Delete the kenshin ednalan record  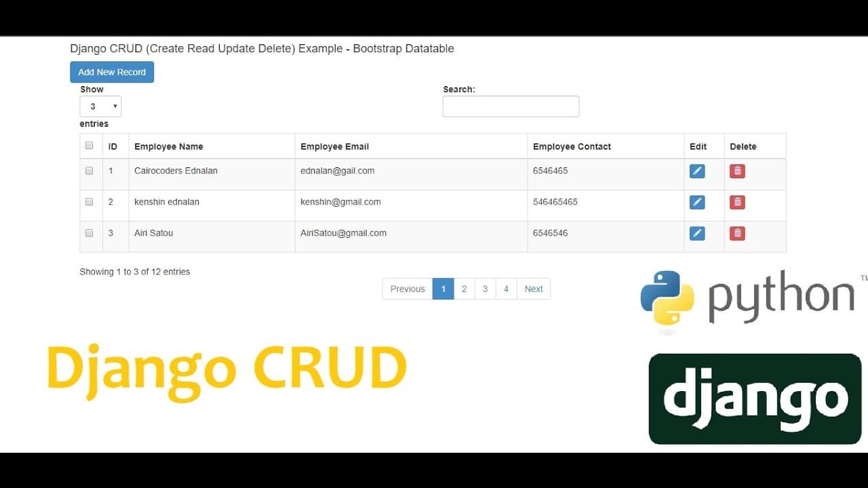tap(737, 202)
